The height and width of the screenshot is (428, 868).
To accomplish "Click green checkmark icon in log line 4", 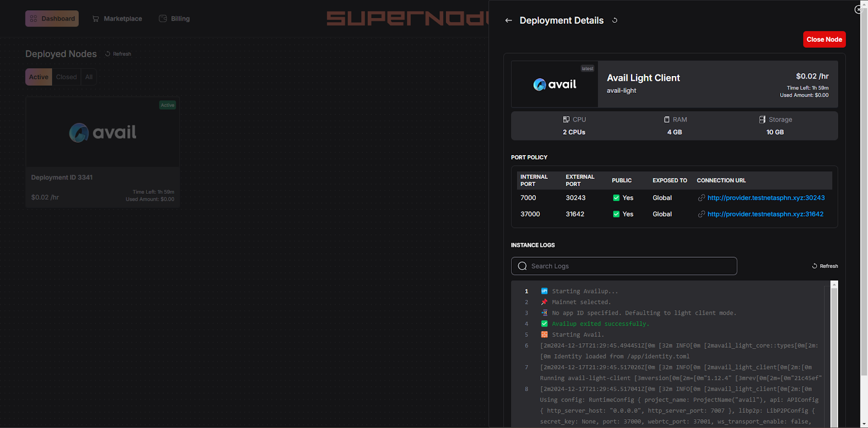I will [544, 324].
